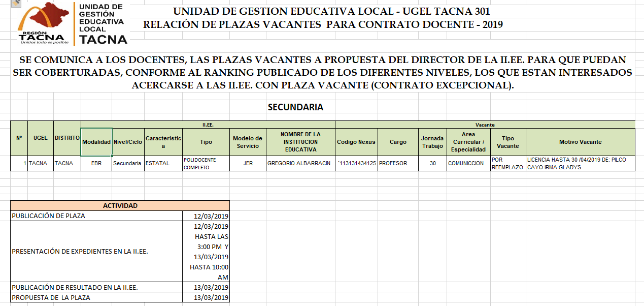
Task: Click the 'II.EE.' merged header cell
Action: (x=208, y=125)
